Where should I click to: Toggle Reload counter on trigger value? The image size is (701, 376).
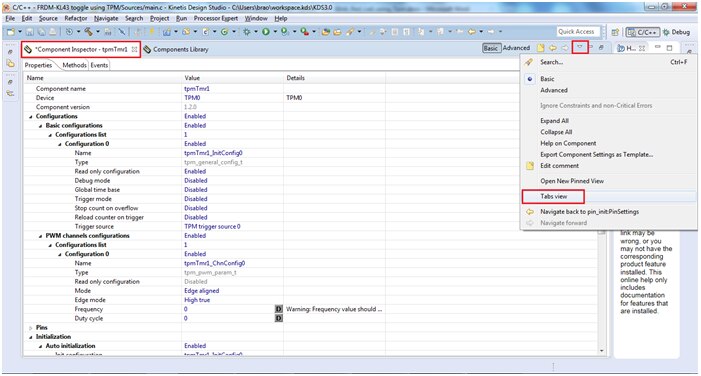point(196,217)
